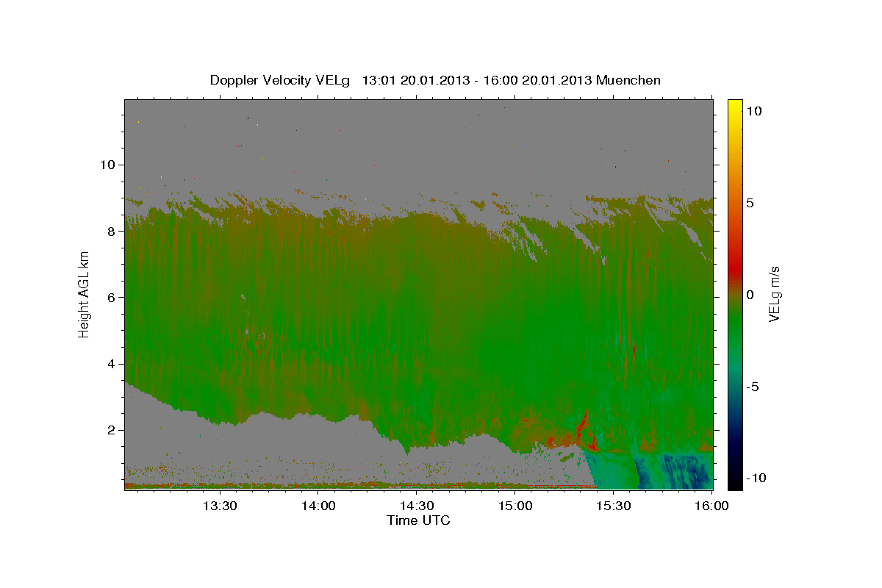Click the colorbar '5' value label
The width and height of the screenshot is (882, 588).
pos(750,203)
